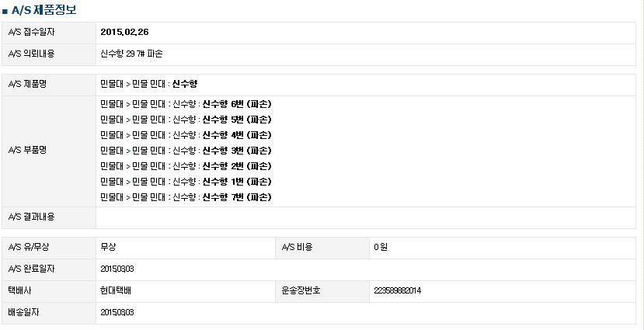Click the 배송일자 value 20150303
Image resolution: width=644 pixels, height=330 pixels.
coord(117,313)
